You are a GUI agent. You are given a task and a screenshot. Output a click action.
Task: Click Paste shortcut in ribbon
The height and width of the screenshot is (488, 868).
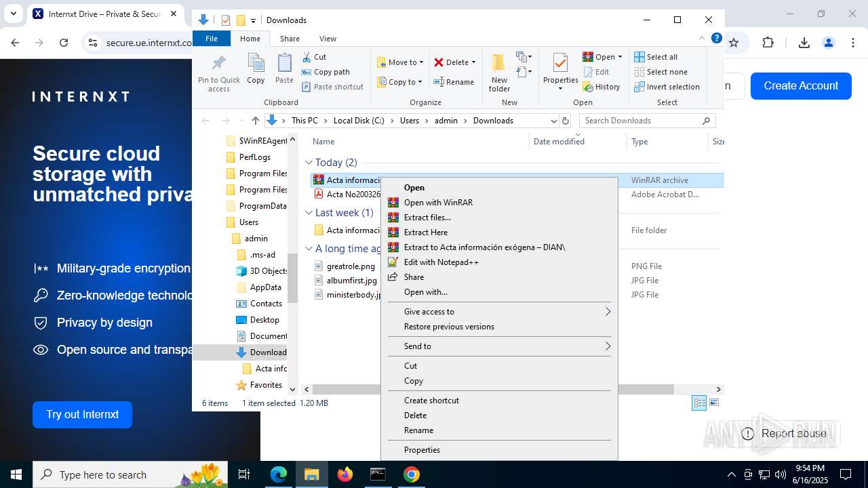pyautogui.click(x=332, y=87)
